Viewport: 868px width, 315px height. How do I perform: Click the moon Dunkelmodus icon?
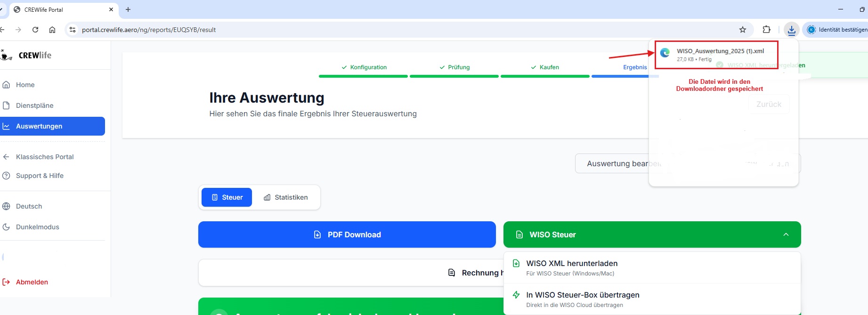6,227
